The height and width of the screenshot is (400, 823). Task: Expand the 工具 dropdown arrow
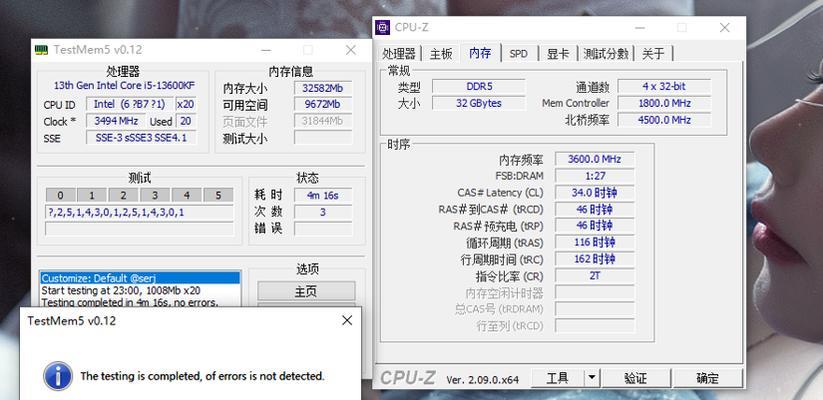point(592,378)
